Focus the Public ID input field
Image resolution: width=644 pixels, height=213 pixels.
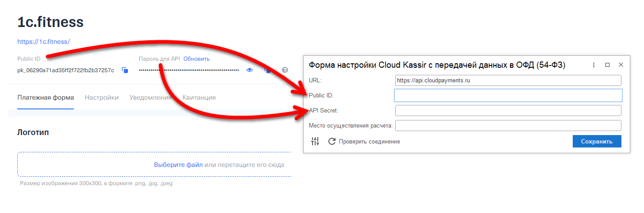[x=508, y=95]
